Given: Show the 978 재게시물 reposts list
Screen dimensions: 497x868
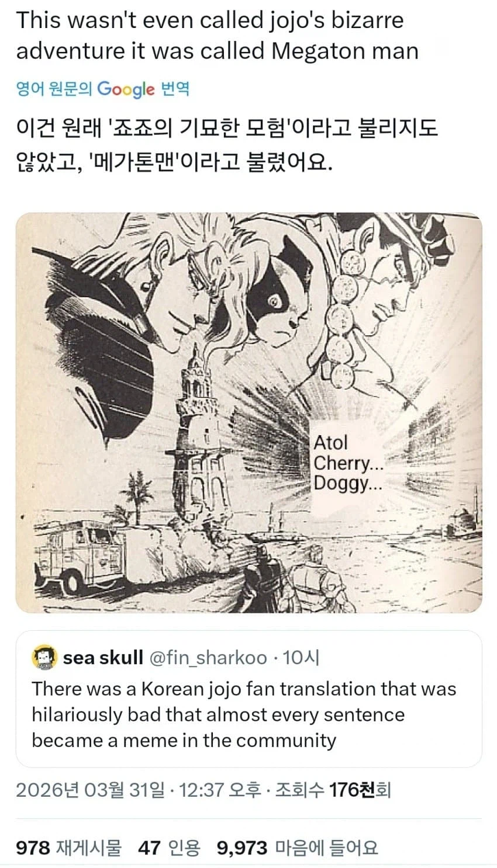Looking at the screenshot, I should (x=68, y=848).
